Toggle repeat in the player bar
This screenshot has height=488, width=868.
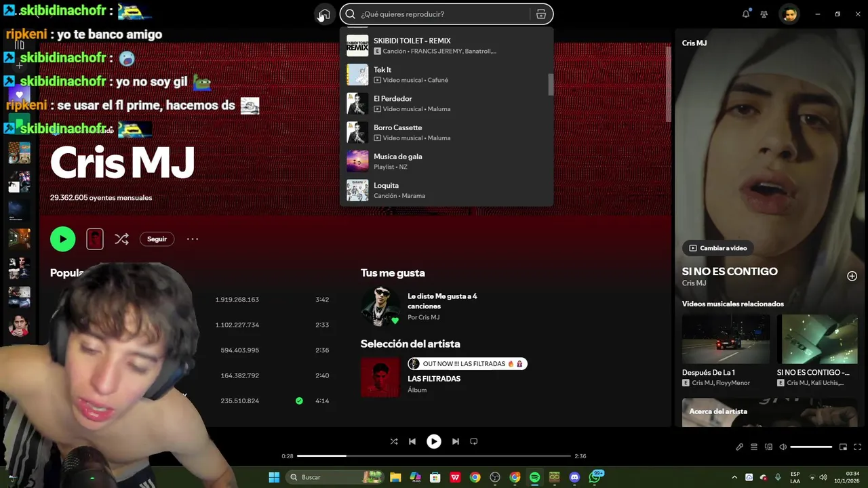tap(474, 441)
